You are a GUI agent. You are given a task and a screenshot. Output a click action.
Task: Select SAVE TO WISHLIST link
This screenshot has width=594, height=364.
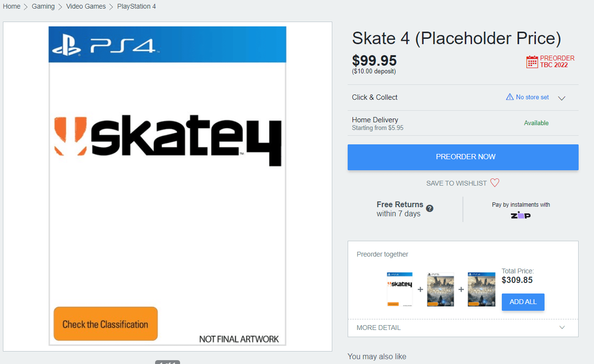click(x=457, y=183)
